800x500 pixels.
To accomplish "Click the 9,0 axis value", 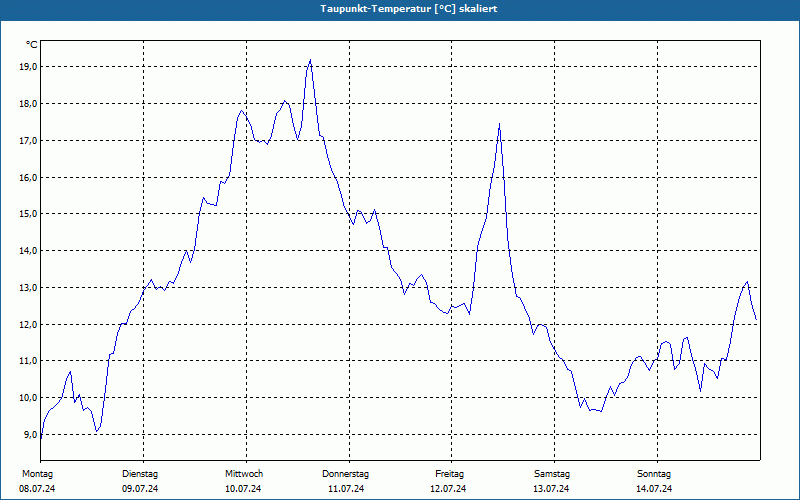I will point(31,435).
